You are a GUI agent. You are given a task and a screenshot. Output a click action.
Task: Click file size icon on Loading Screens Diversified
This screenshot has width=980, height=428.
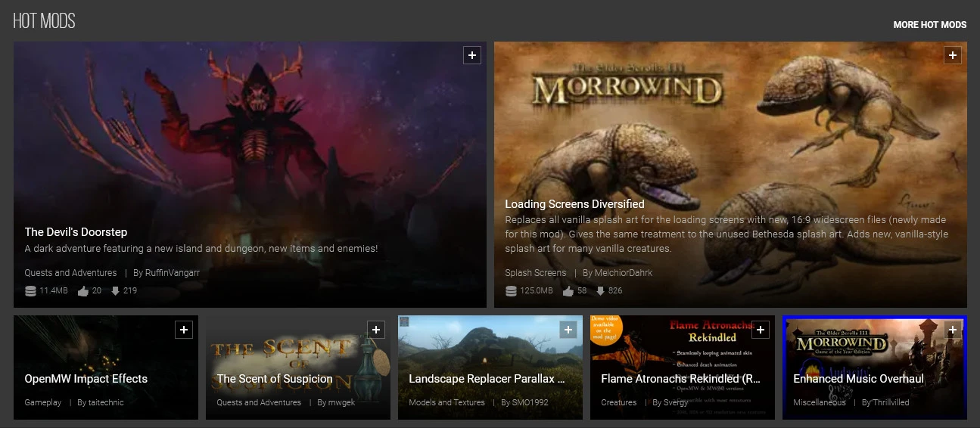511,291
